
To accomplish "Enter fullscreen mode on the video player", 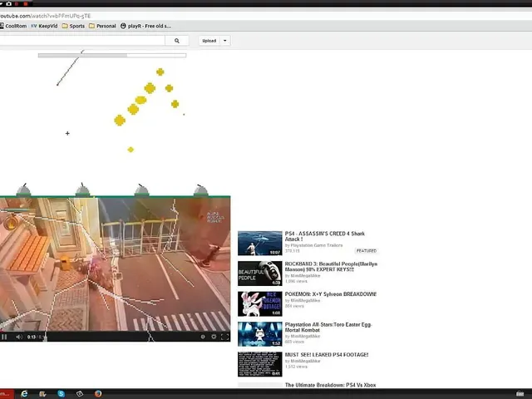I will pos(224,337).
